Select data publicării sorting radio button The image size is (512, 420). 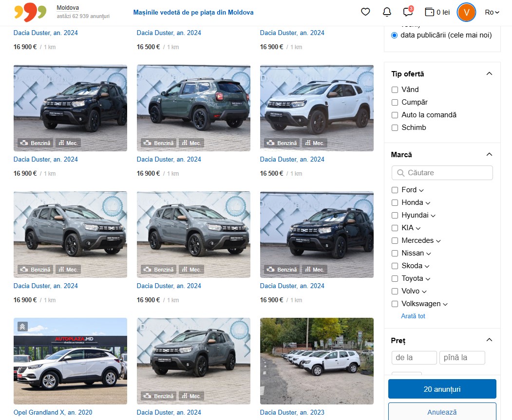point(395,36)
